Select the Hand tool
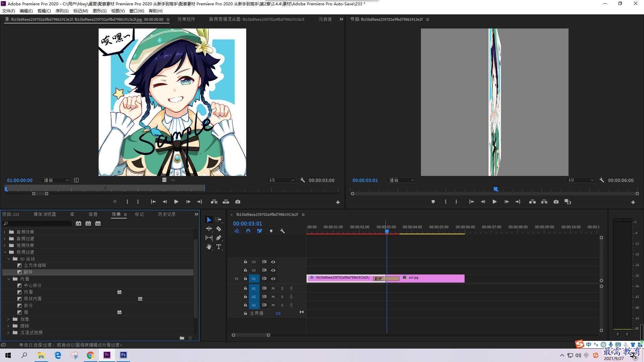The width and height of the screenshot is (644, 362). [209, 247]
